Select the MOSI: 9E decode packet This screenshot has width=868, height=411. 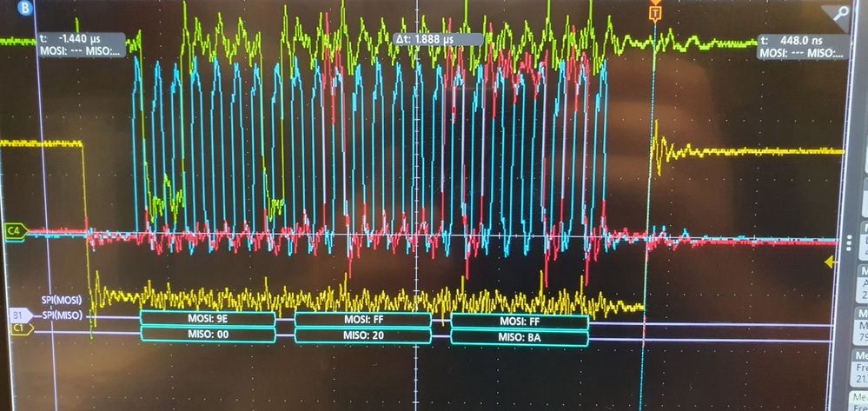209,319
